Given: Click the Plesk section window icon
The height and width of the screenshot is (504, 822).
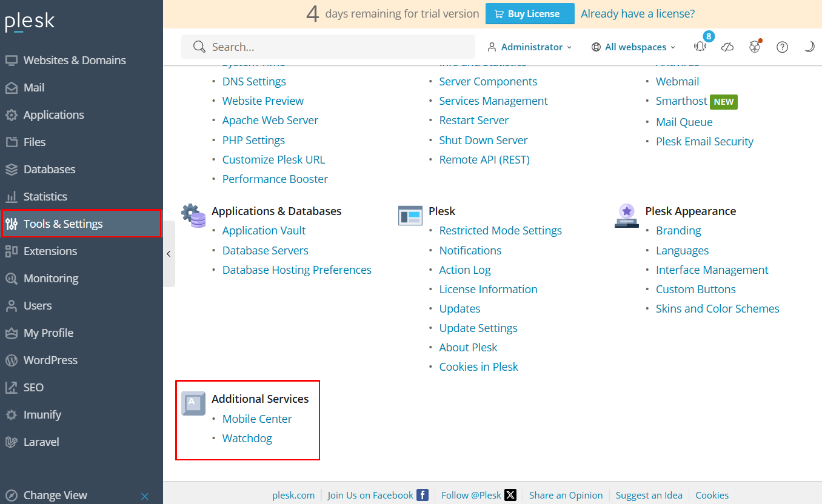Looking at the screenshot, I should pyautogui.click(x=410, y=215).
